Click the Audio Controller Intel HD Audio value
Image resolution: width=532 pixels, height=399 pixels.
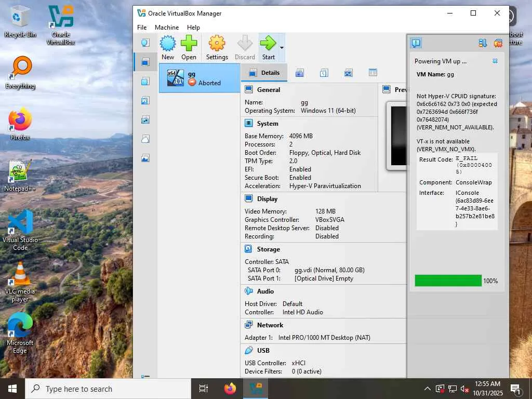tap(303, 312)
